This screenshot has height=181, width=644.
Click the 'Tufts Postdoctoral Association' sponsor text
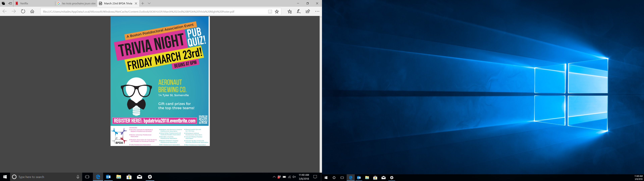(141, 145)
